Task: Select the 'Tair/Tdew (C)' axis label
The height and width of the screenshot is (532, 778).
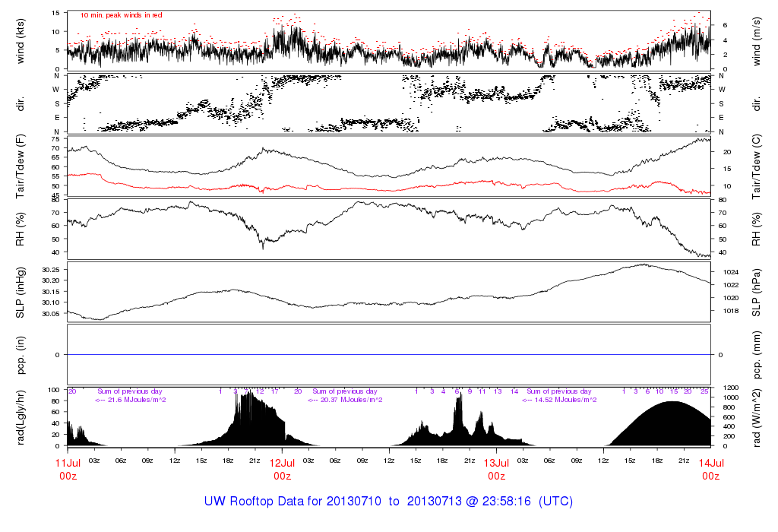Action: pyautogui.click(x=759, y=166)
